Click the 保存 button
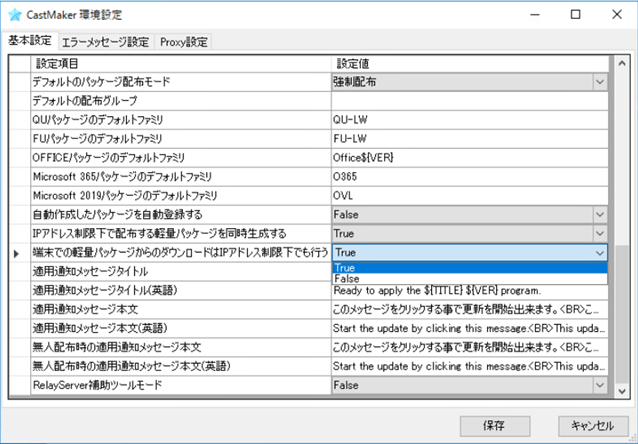 [x=495, y=426]
